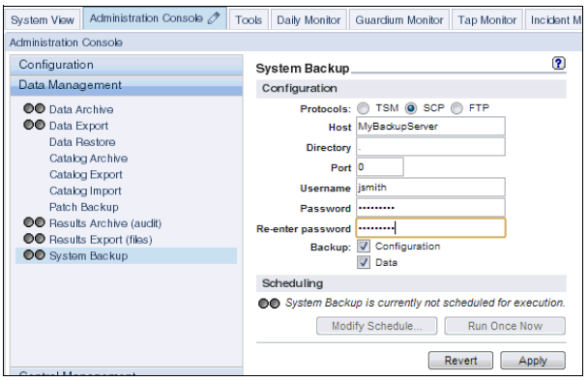The height and width of the screenshot is (381, 588).
Task: Expand the Configuration accordion section
Action: [127, 65]
